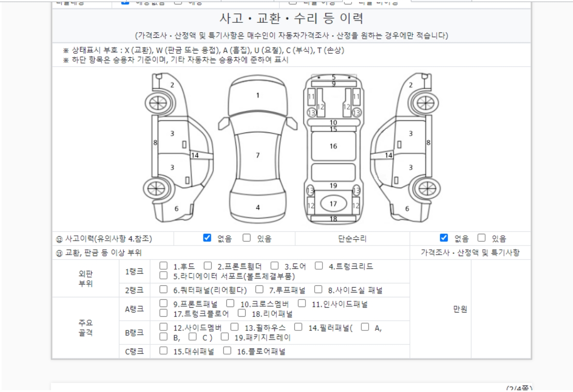
Task: Click roof area 7 on car diagram
Action: 258,155
